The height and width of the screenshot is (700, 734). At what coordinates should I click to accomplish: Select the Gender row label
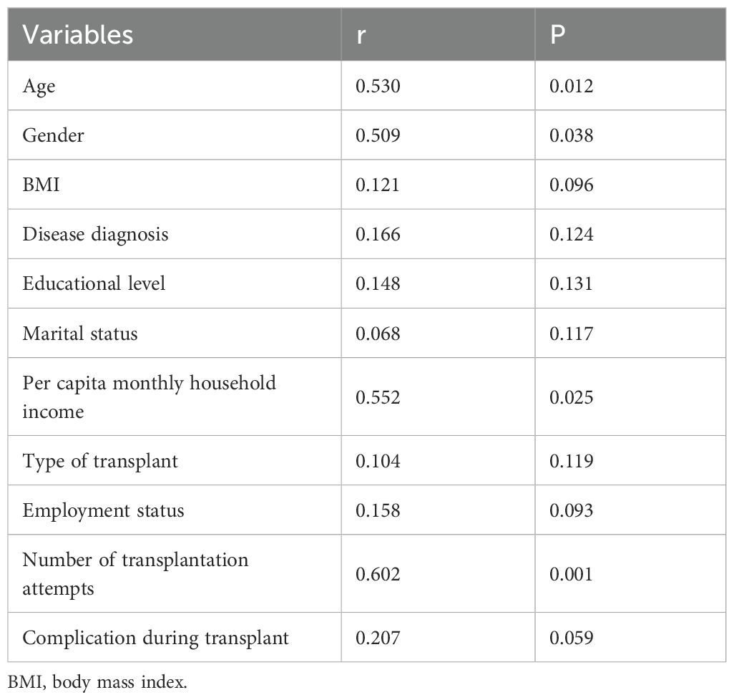pyautogui.click(x=53, y=135)
